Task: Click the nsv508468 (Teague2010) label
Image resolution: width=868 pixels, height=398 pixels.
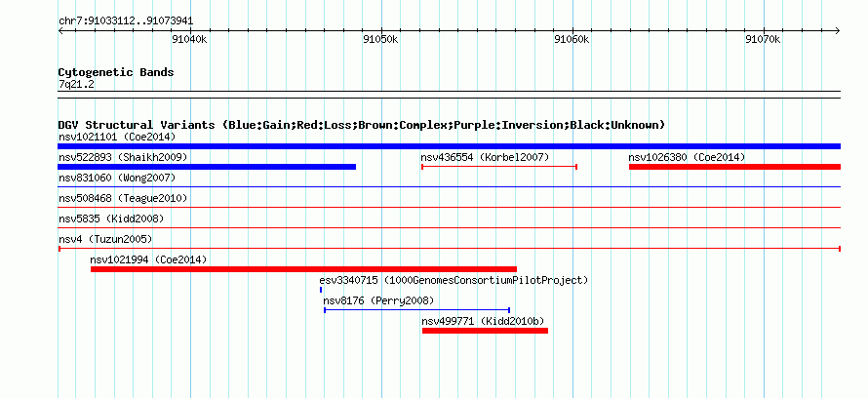Action: [x=123, y=198]
